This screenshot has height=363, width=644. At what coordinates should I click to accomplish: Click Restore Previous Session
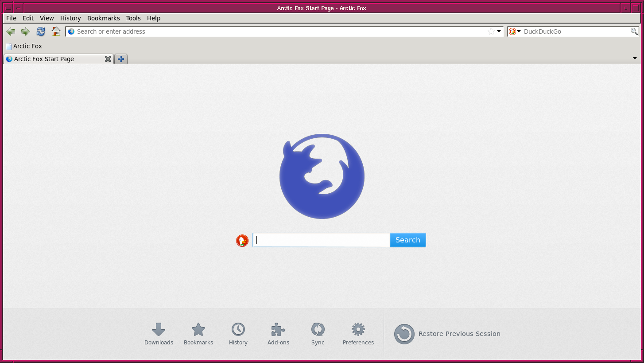(447, 334)
